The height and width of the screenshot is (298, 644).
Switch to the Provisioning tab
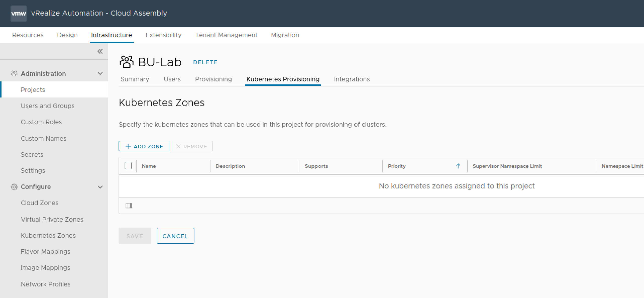click(213, 79)
